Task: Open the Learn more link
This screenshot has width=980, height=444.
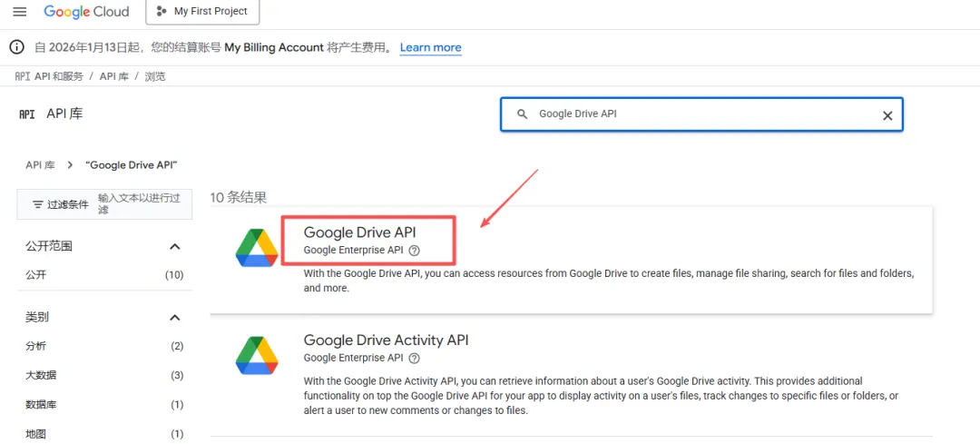Action: tap(431, 47)
